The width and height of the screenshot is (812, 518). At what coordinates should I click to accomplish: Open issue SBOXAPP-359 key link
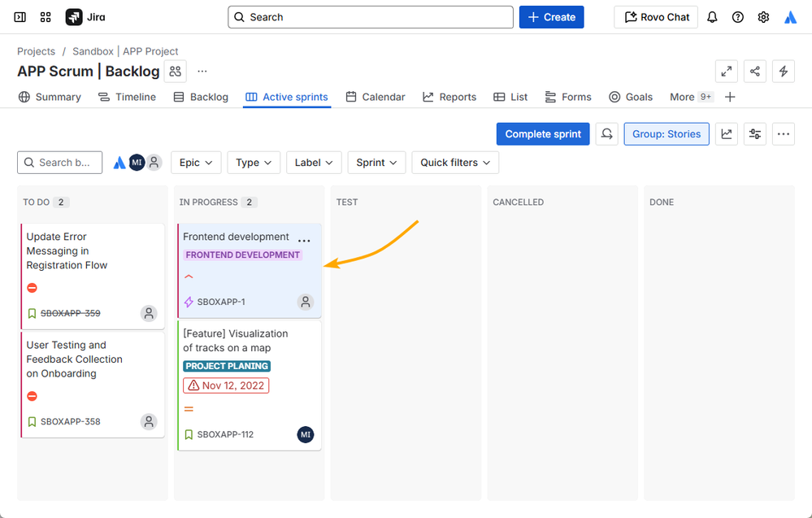[x=71, y=313]
